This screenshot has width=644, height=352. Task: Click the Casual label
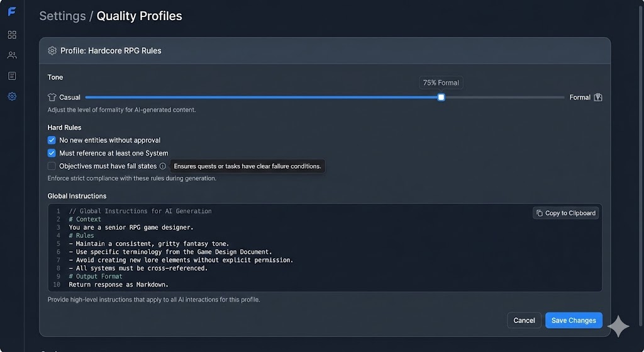[69, 98]
